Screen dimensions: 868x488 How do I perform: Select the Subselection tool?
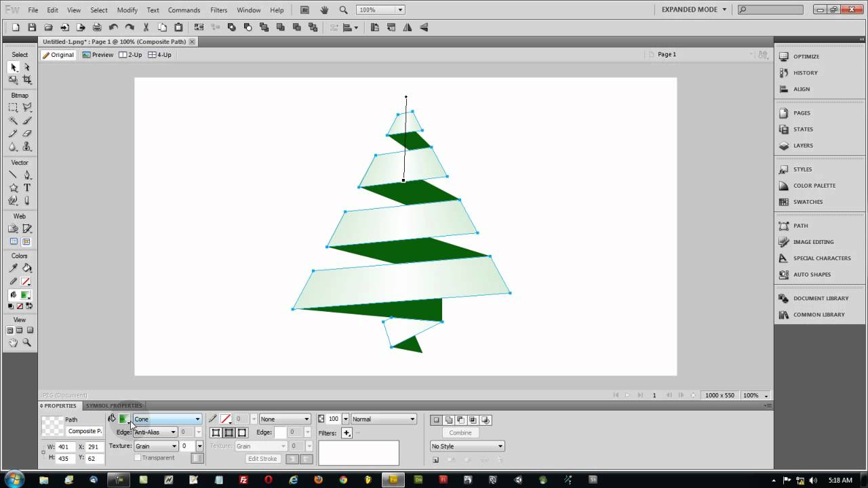27,67
